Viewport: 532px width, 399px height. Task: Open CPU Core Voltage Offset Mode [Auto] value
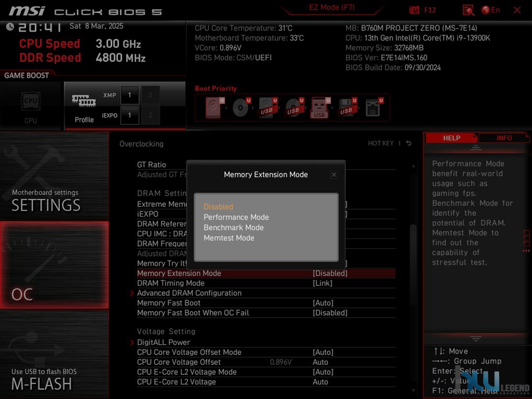coord(323,352)
